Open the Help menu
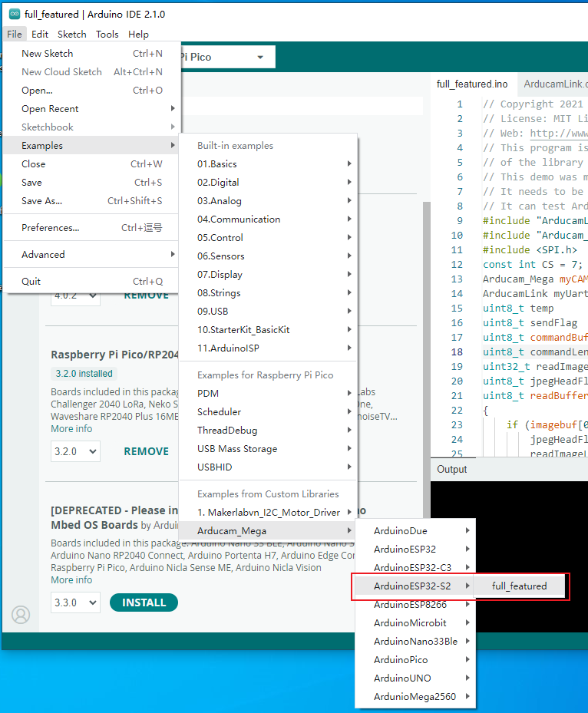The image size is (588, 713). click(138, 34)
